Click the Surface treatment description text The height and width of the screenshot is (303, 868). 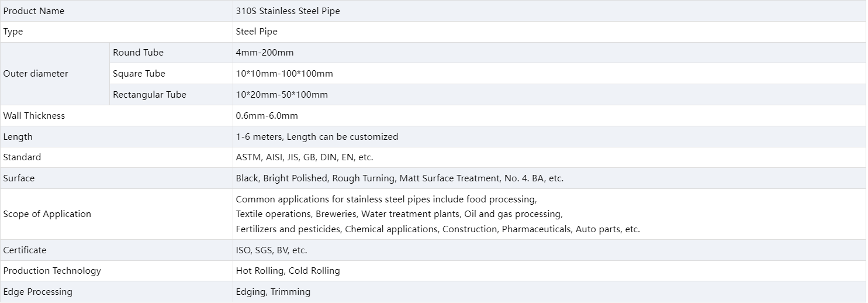(x=399, y=178)
